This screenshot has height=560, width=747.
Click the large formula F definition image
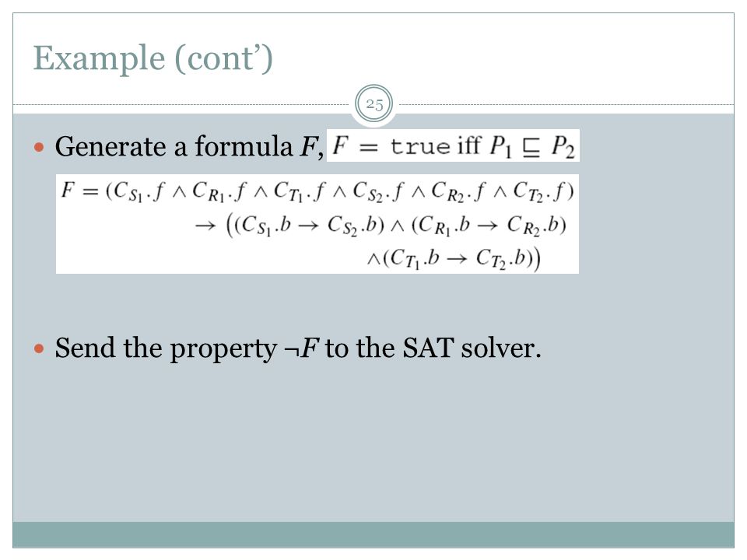[x=317, y=224]
